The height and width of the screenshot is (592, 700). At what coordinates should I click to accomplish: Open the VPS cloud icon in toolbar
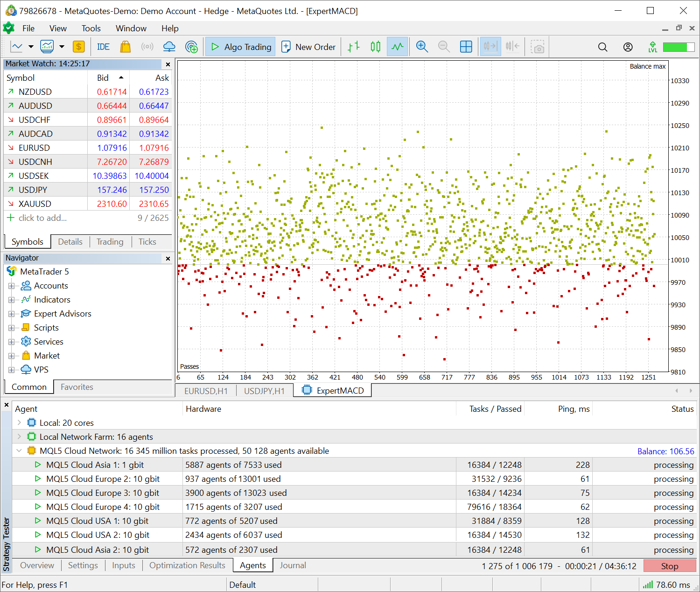(x=169, y=47)
